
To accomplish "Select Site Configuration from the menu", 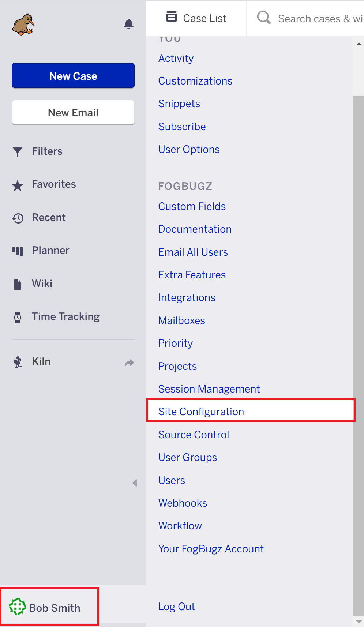I will pyautogui.click(x=201, y=412).
